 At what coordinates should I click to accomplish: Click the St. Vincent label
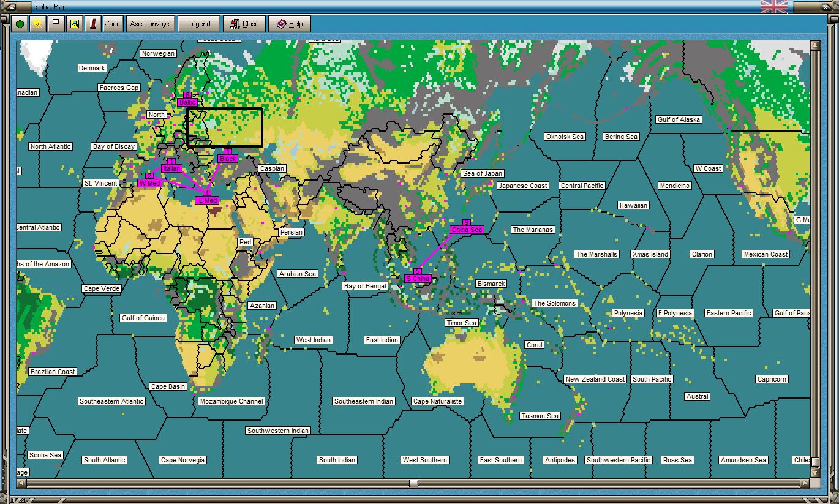tap(102, 183)
